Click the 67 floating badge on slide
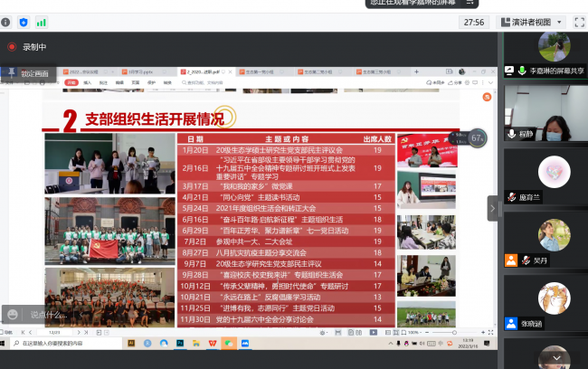 click(477, 138)
